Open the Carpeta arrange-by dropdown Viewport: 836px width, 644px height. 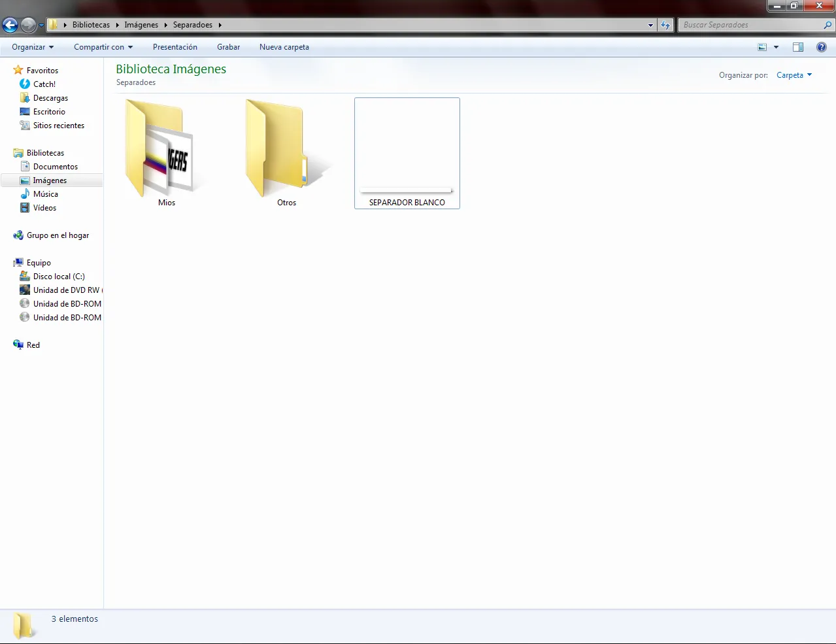tap(794, 75)
